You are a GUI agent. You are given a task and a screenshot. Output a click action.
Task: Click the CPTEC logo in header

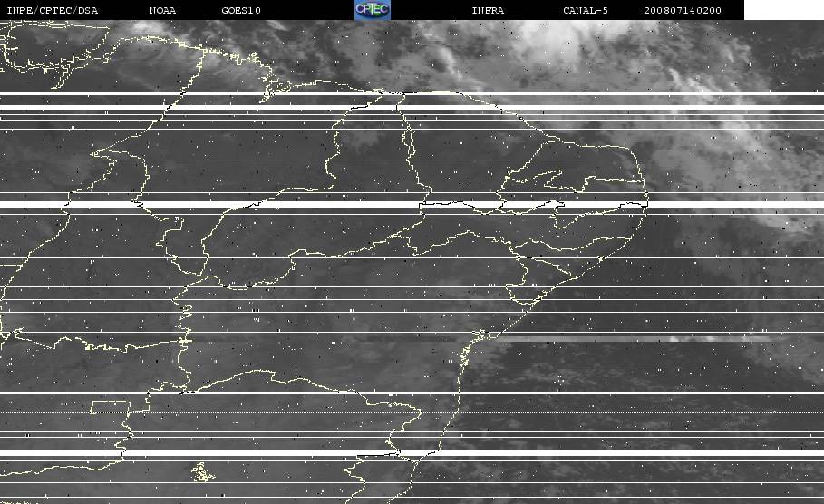[x=372, y=9]
